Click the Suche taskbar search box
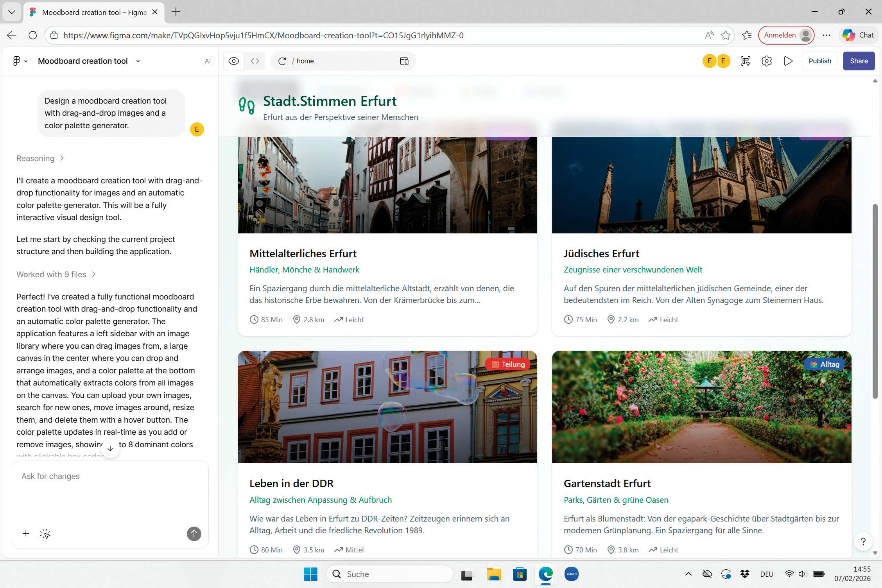Image resolution: width=882 pixels, height=588 pixels. 389,574
